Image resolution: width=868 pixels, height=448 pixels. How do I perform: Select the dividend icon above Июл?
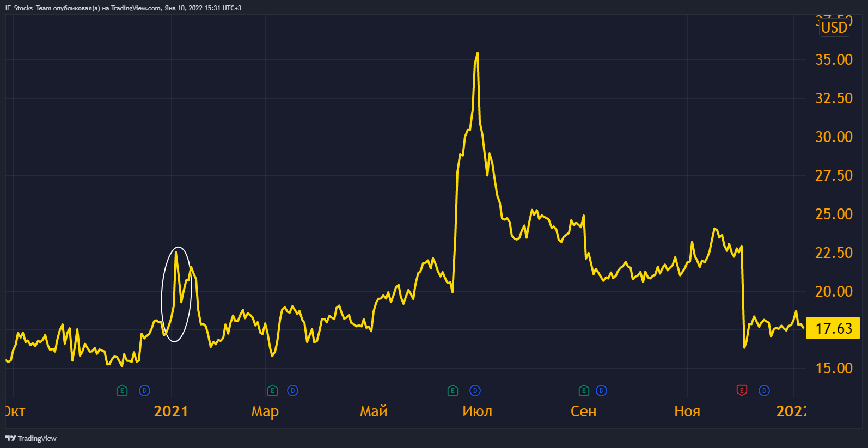click(x=475, y=390)
